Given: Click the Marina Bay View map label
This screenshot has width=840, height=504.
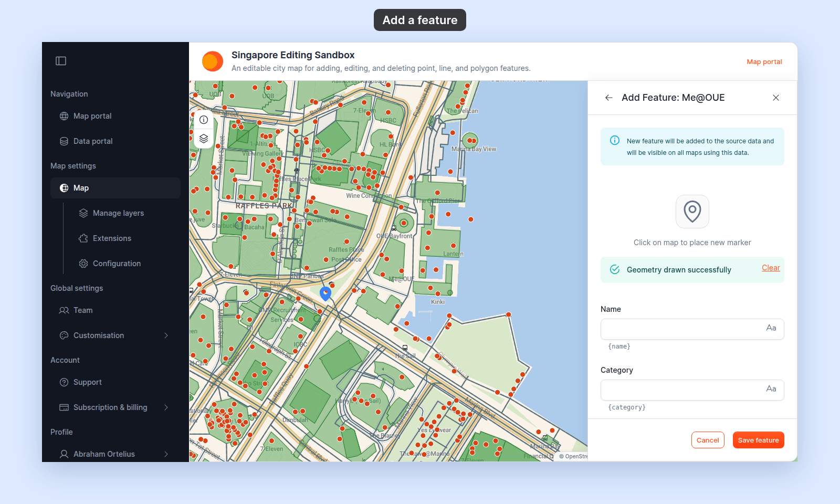Looking at the screenshot, I should click(474, 149).
